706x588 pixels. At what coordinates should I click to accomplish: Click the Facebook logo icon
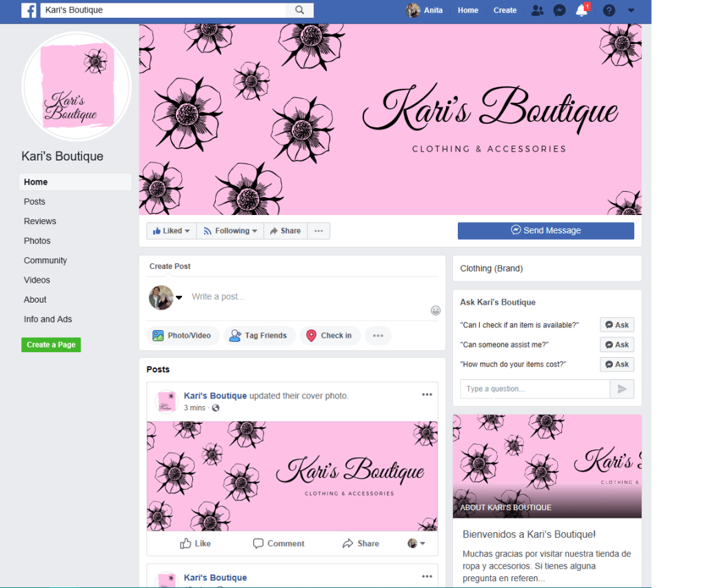(29, 10)
